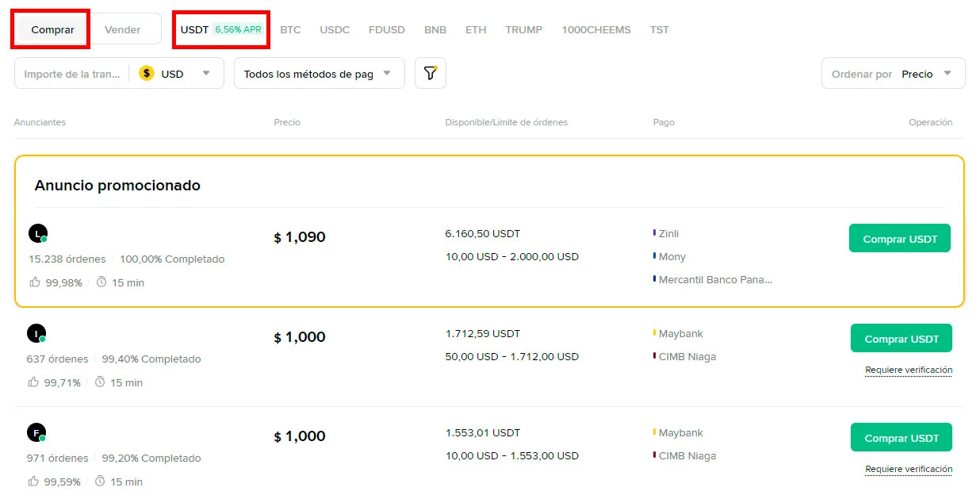Open the filter funnel icon
This screenshot has height=499, width=980.
[431, 73]
